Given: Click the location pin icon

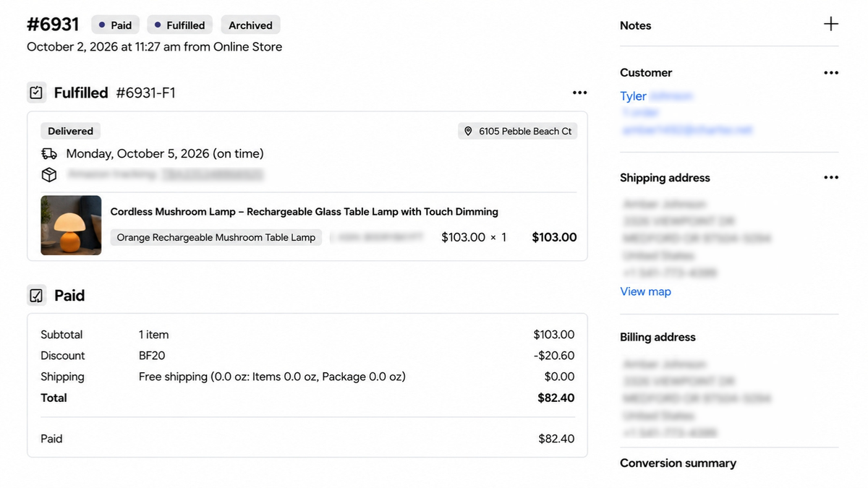Looking at the screenshot, I should pos(468,131).
